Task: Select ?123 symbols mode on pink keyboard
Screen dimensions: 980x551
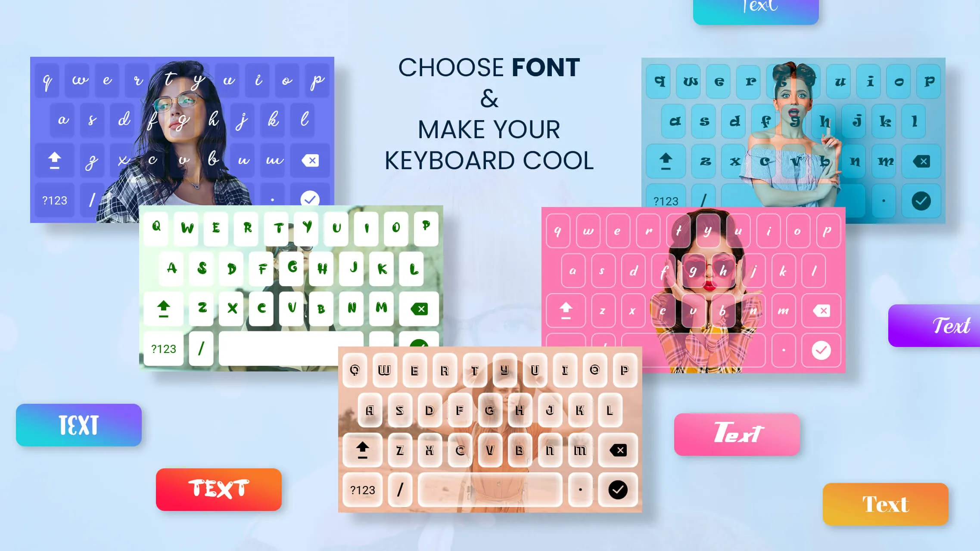Action: click(x=565, y=350)
